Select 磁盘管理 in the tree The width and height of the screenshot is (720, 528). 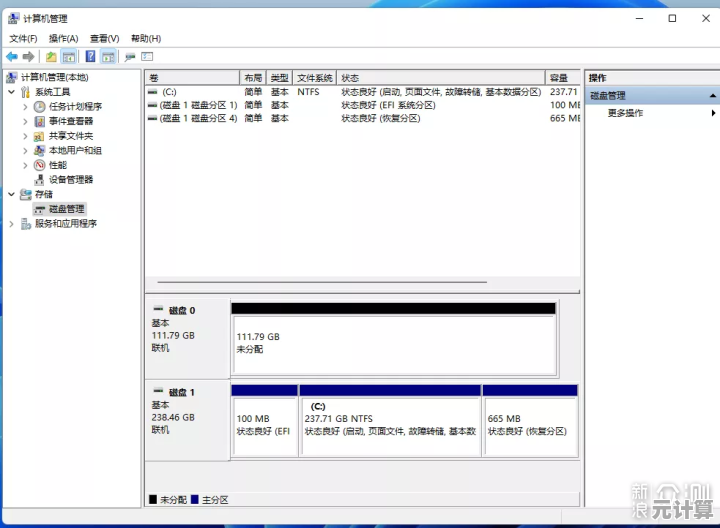66,209
